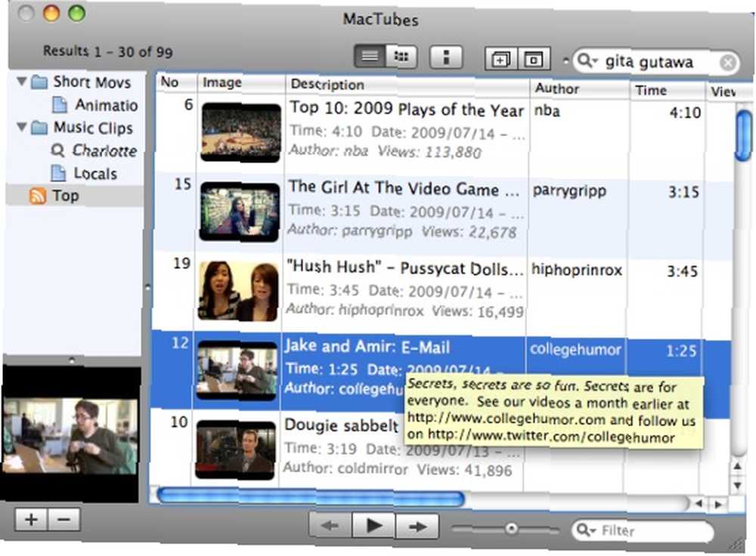Viewport: 756px width, 556px height.
Task: Open the Charlotte saved search
Action: (x=94, y=151)
